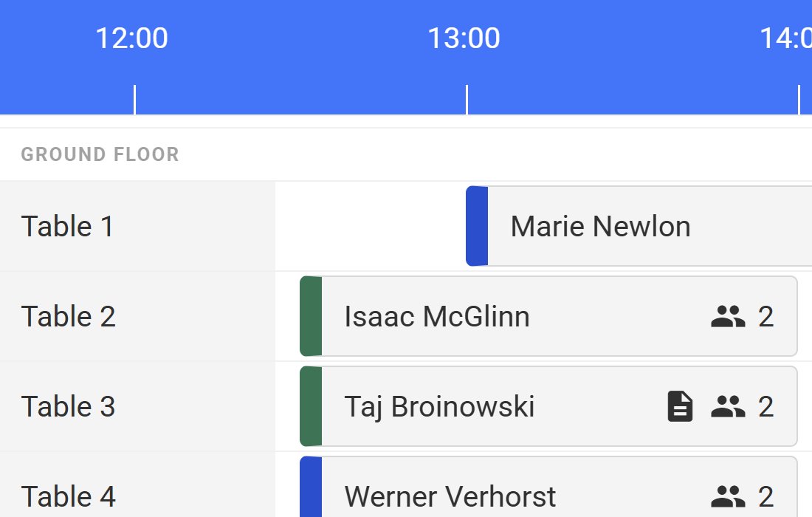812x517 pixels.
Task: Click the guests icon on Werner Verhorst's booking
Action: tap(726, 496)
